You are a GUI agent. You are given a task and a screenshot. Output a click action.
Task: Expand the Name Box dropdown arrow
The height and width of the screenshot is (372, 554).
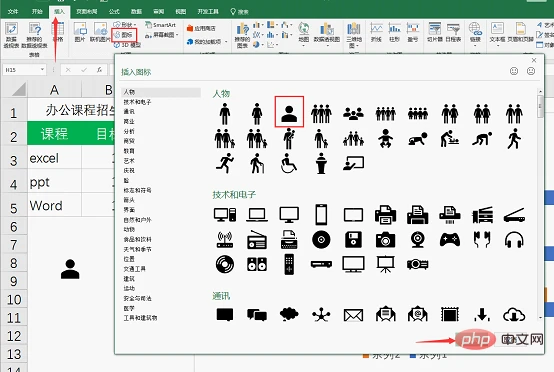[x=42, y=70]
